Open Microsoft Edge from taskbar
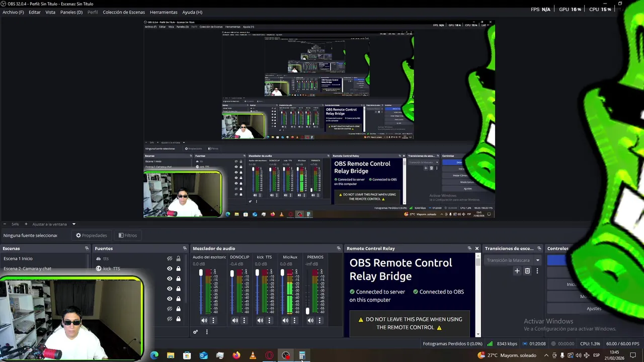 click(154, 355)
